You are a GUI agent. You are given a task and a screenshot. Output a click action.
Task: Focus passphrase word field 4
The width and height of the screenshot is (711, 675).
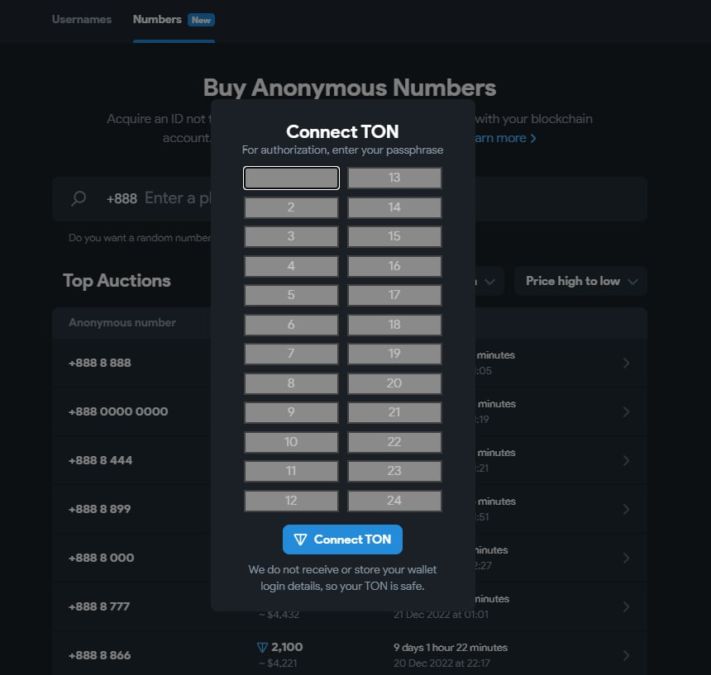[x=291, y=266]
